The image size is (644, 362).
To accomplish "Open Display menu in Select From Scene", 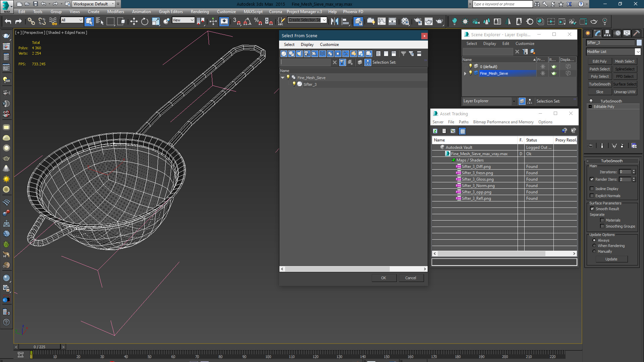I will point(307,45).
